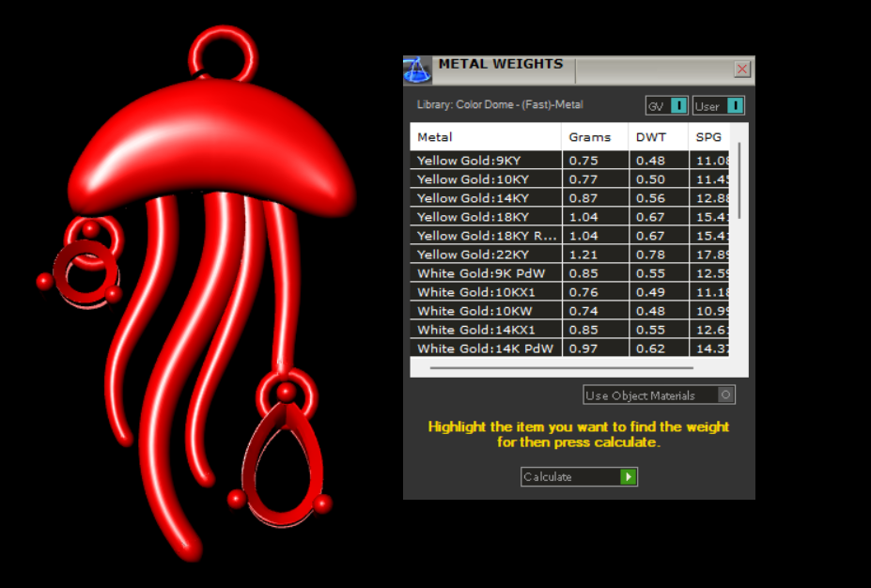Select the White Gold:9K PdW row
Screen dimensions: 871x588
[569, 273]
